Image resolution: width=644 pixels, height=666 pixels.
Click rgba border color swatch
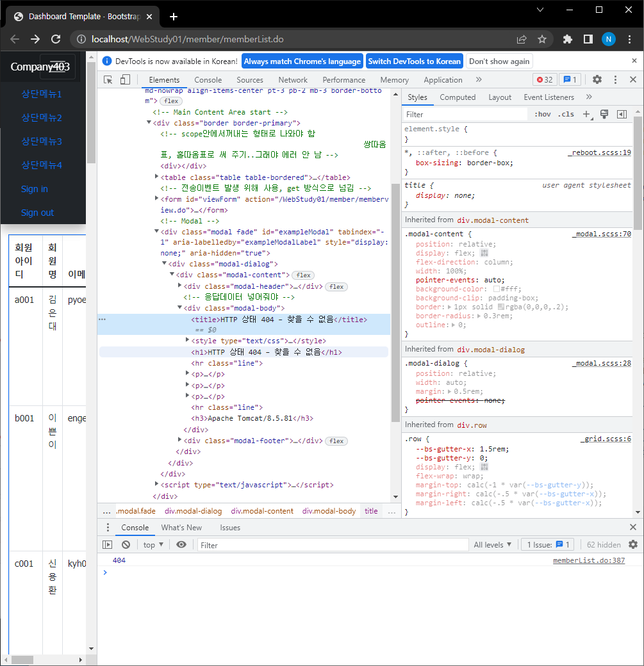[500, 307]
